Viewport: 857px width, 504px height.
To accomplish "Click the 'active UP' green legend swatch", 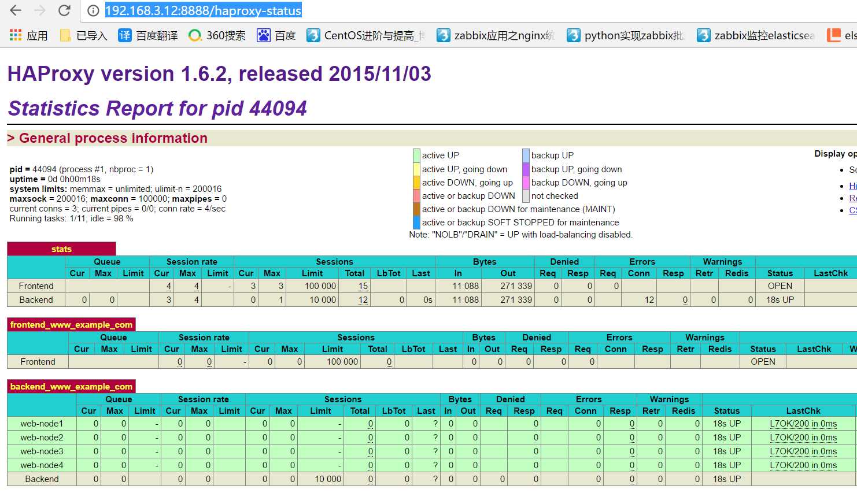I will pos(416,155).
